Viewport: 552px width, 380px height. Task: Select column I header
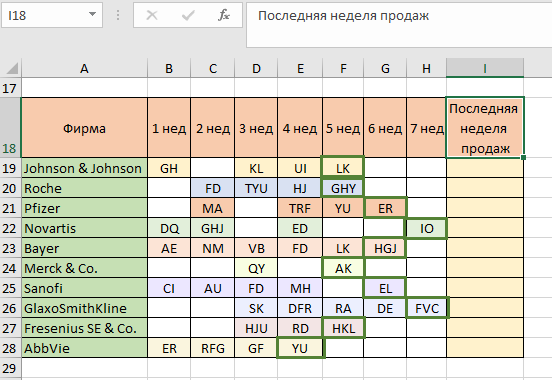485,68
